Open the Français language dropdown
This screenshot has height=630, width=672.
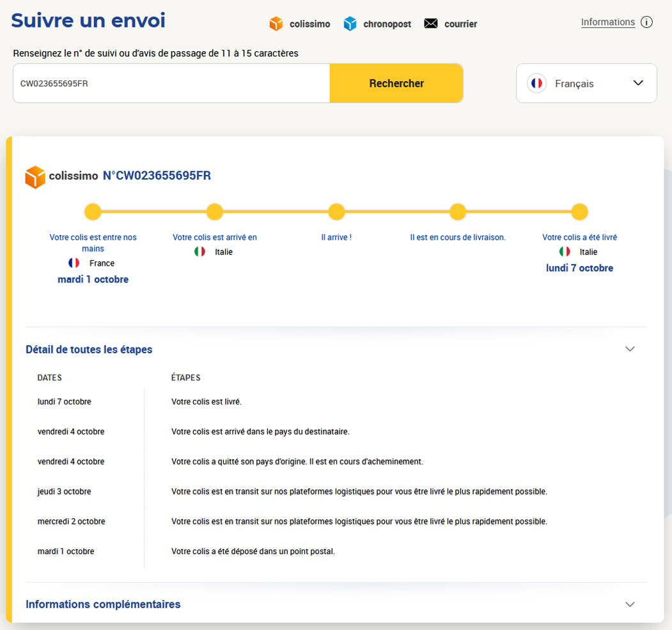[x=637, y=83]
